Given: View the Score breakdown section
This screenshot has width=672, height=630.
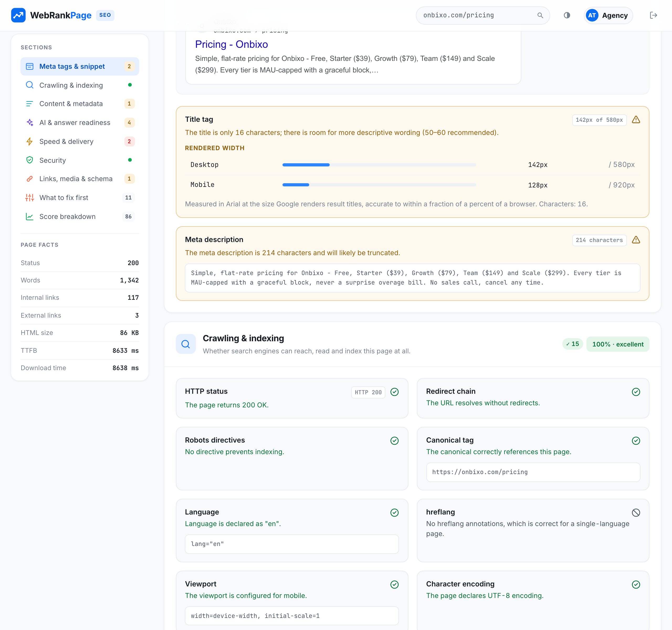Looking at the screenshot, I should pyautogui.click(x=80, y=217).
